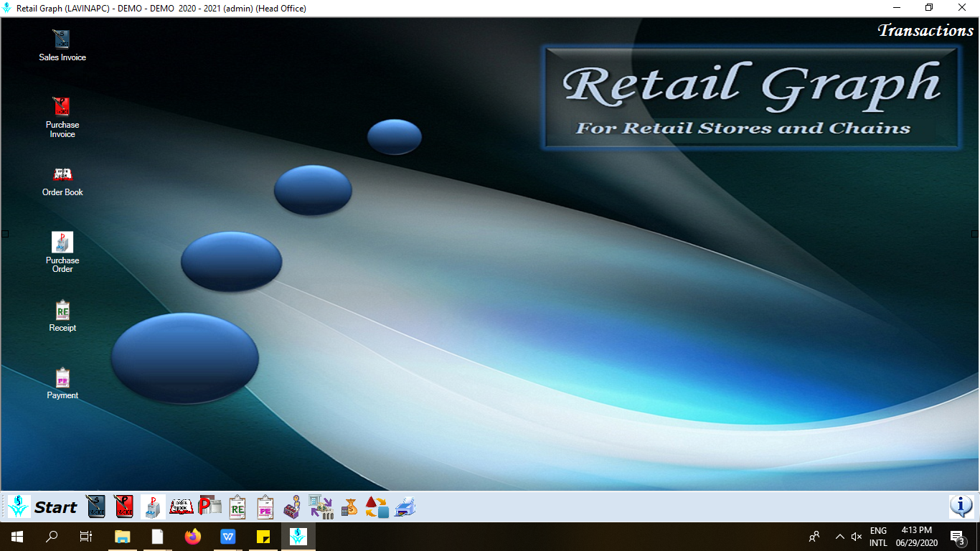Click the printer icon in the bottom toolbar
Image resolution: width=980 pixels, height=551 pixels.
(405, 507)
